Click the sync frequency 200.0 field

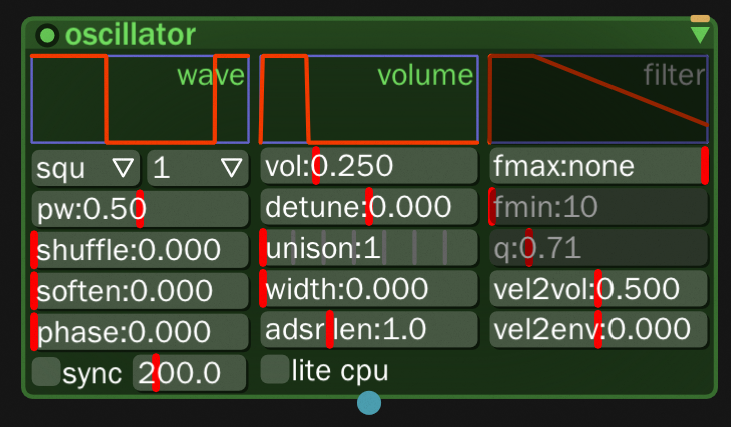pyautogui.click(x=197, y=373)
